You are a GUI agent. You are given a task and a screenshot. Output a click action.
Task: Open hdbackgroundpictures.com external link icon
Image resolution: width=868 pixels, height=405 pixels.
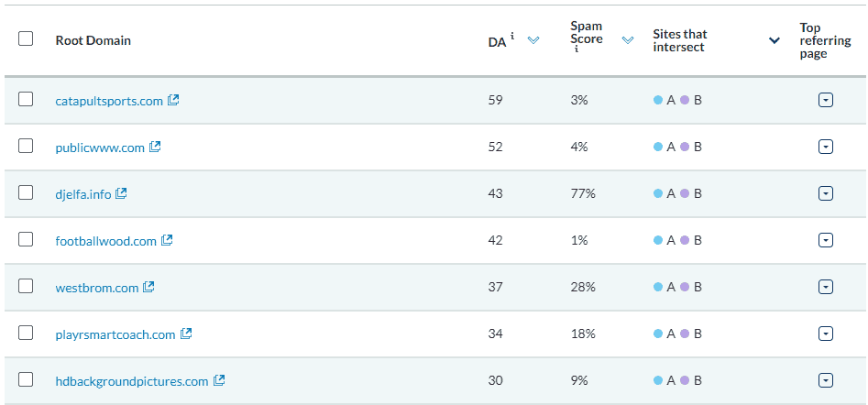(219, 380)
